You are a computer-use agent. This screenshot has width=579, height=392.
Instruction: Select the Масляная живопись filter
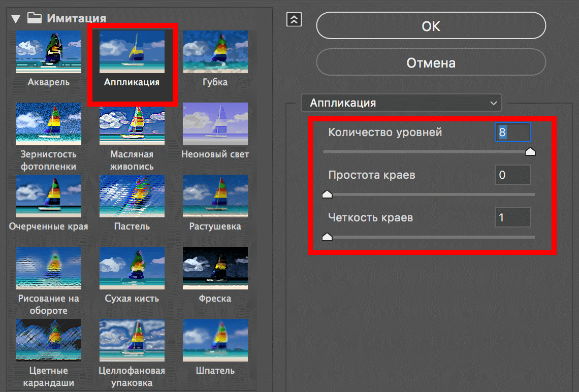(132, 123)
